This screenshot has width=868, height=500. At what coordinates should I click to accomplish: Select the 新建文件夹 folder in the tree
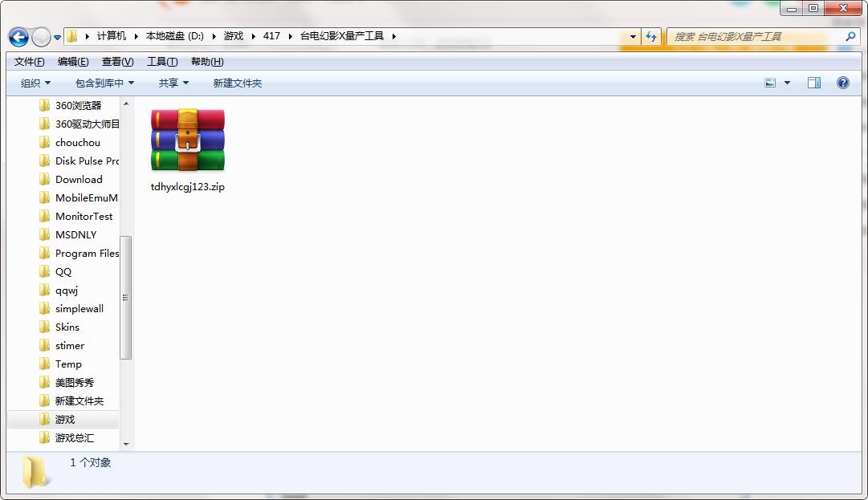(x=79, y=401)
